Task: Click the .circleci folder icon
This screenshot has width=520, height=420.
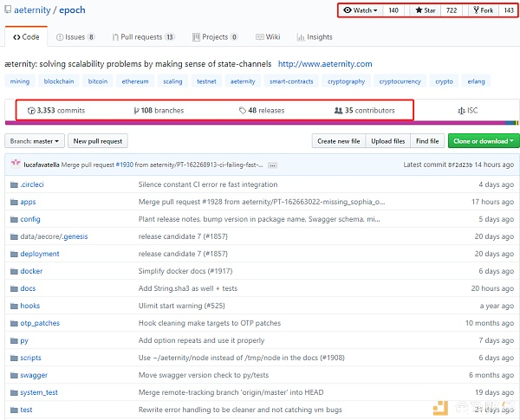Action: [14, 184]
